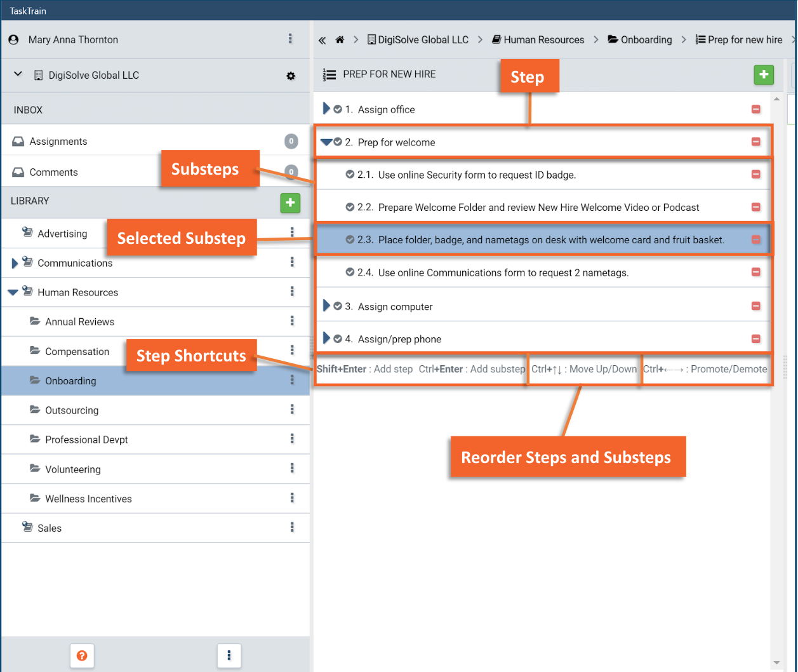Image resolution: width=798 pixels, height=672 pixels.
Task: Collapse the Human Resources library
Action: (x=13, y=293)
